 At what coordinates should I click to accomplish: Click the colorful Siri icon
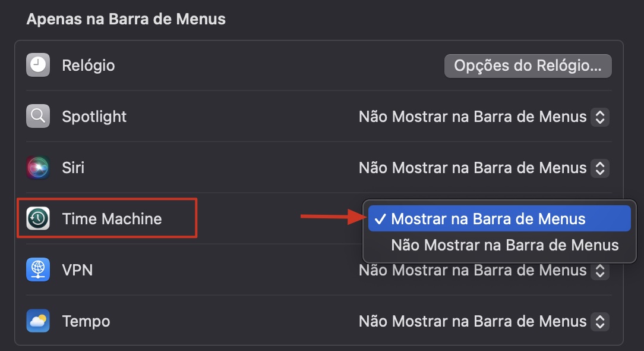coord(37,168)
